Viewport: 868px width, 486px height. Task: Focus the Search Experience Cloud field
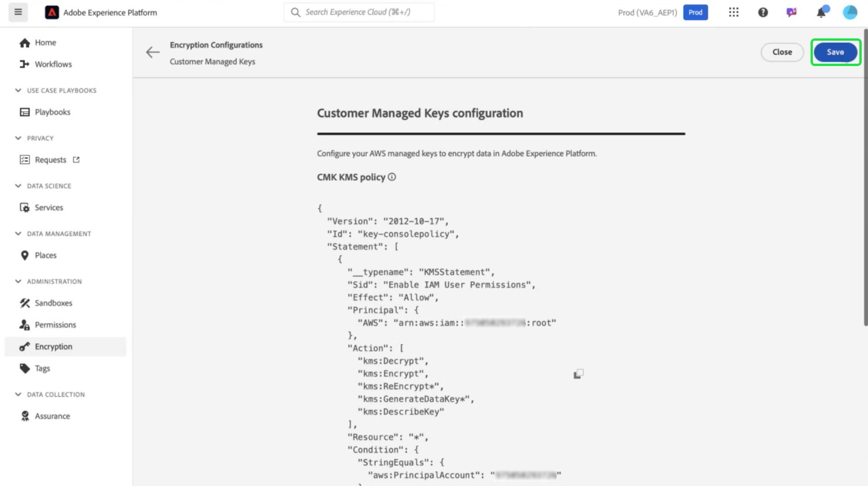[359, 12]
